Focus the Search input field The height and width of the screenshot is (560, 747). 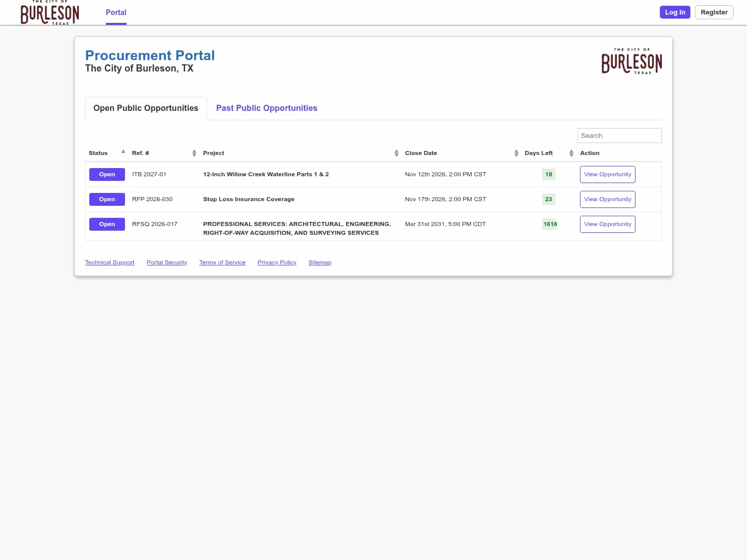tap(619, 135)
